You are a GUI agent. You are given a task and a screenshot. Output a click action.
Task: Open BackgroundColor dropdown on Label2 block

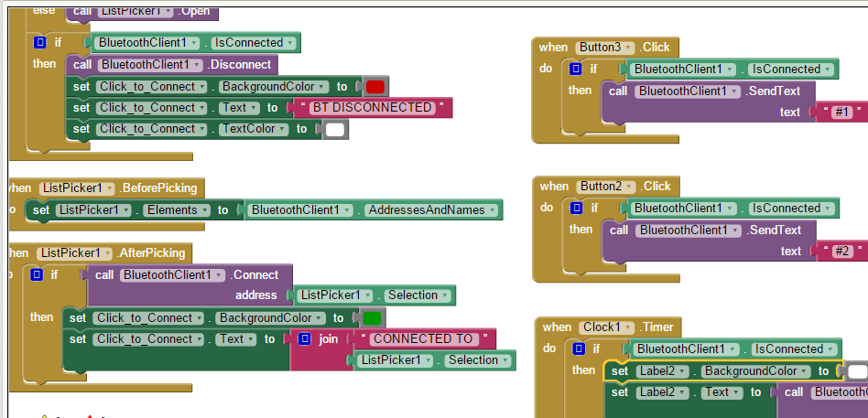tap(755, 371)
